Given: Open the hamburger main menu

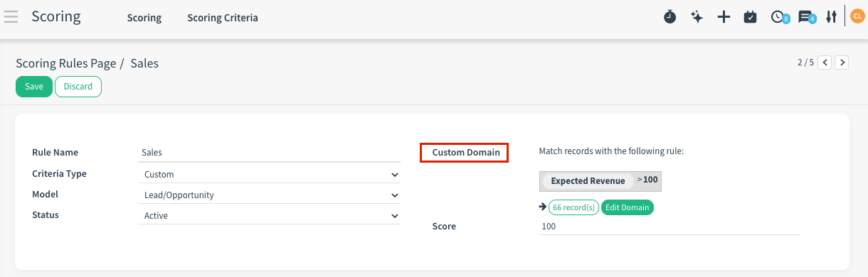Looking at the screenshot, I should point(11,16).
